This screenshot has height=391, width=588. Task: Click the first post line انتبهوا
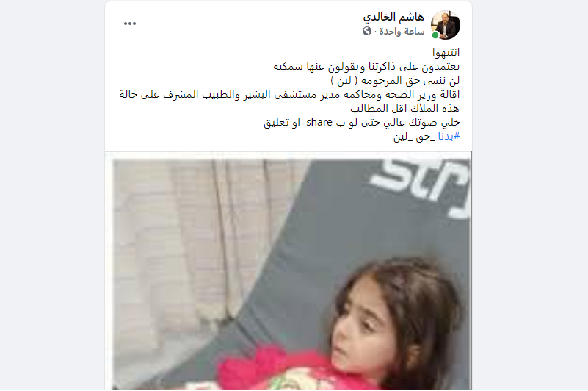click(x=446, y=53)
